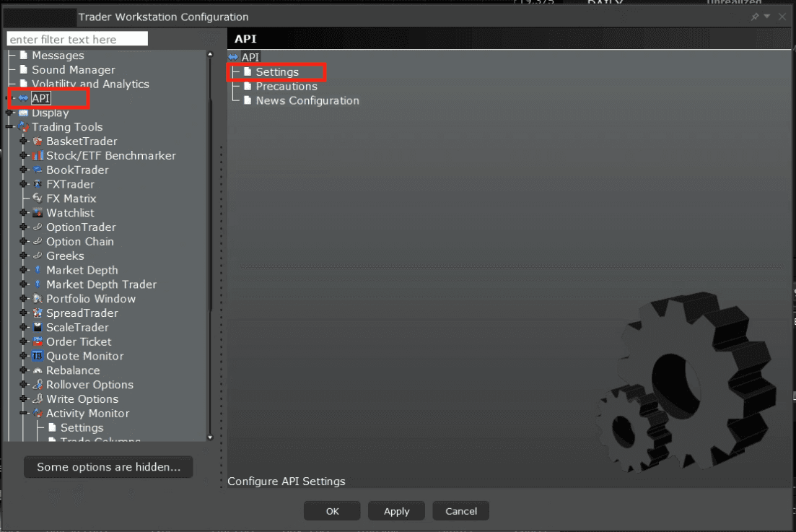Click the FXTrader icon
This screenshot has height=532, width=796.
[38, 184]
